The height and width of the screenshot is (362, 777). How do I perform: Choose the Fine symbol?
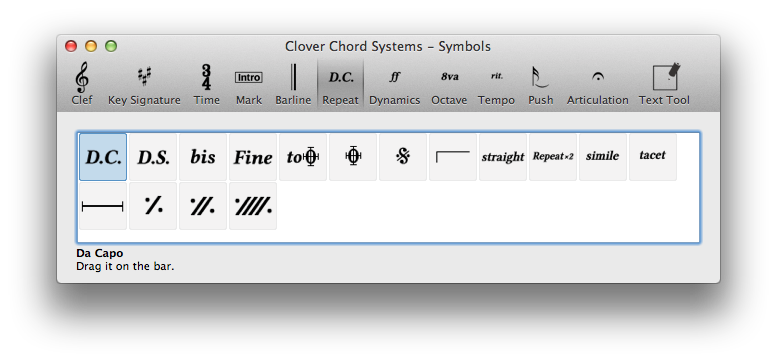(x=253, y=157)
